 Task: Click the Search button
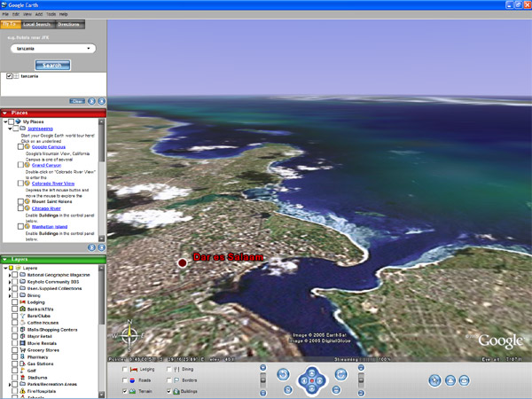click(x=52, y=65)
